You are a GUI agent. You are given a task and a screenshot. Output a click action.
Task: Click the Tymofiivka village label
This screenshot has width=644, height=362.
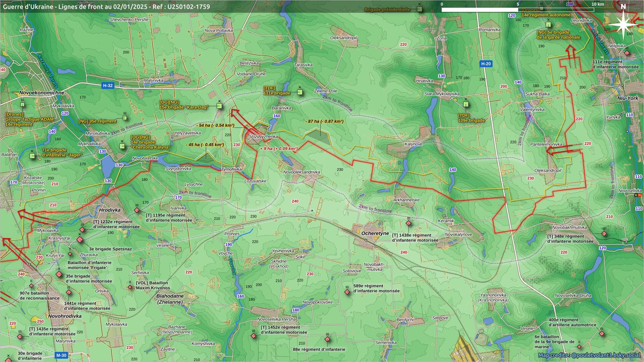[x=231, y=169]
